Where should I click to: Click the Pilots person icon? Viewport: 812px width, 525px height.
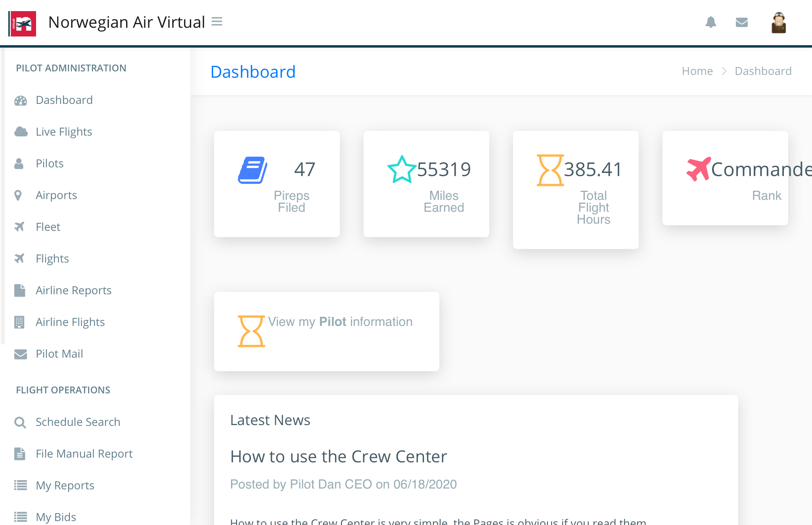coord(19,163)
